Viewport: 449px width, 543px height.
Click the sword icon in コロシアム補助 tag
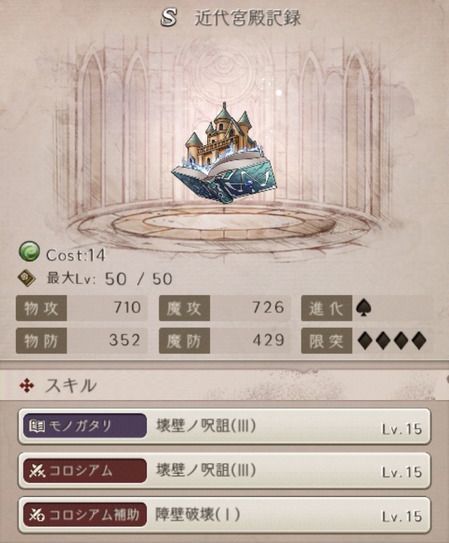37,515
